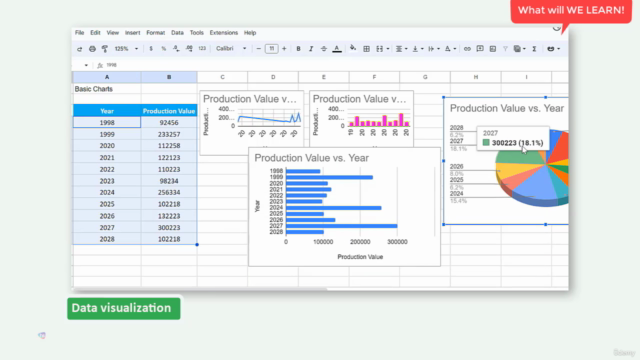The width and height of the screenshot is (640, 360).
Task: Open the fill color picker
Action: tap(353, 49)
